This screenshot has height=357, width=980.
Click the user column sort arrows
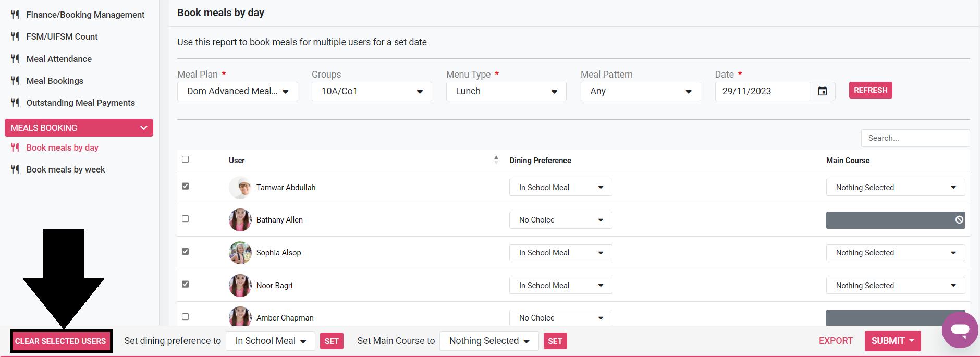coord(496,159)
